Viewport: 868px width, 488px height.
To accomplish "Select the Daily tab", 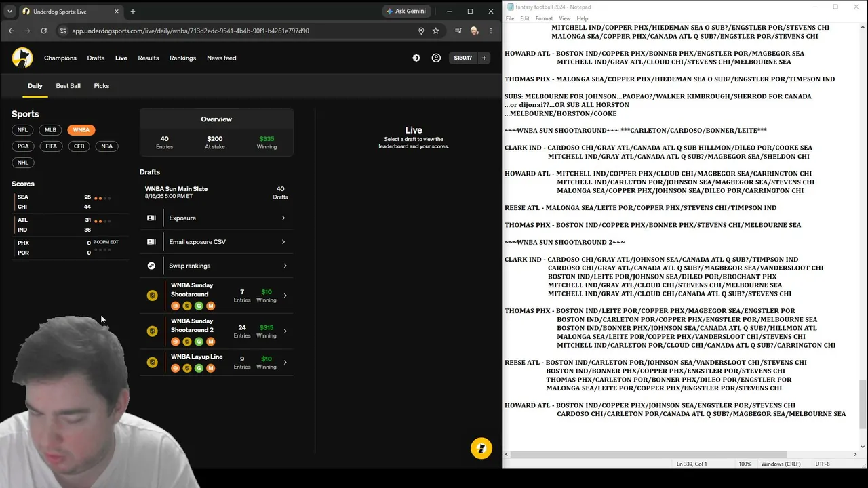I will [35, 86].
